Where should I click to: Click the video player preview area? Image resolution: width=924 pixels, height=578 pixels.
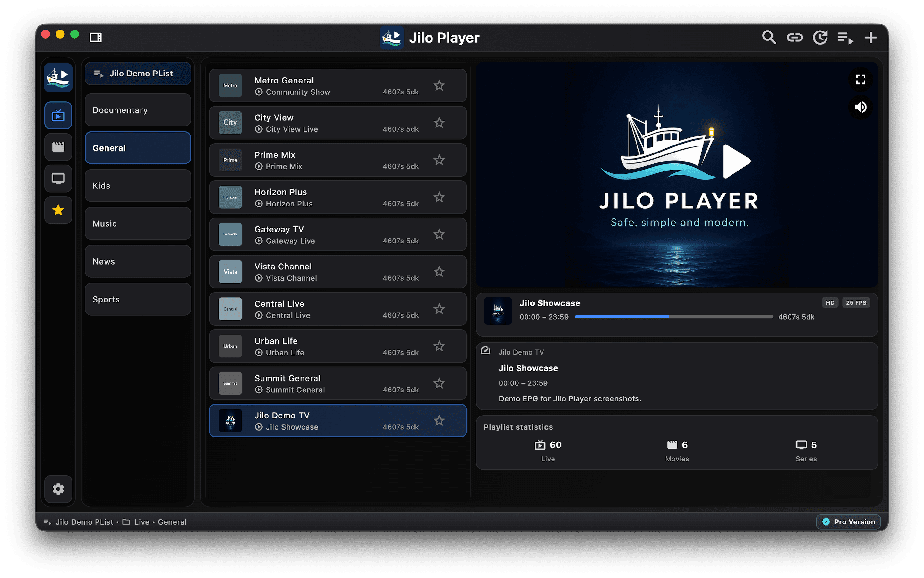point(677,175)
